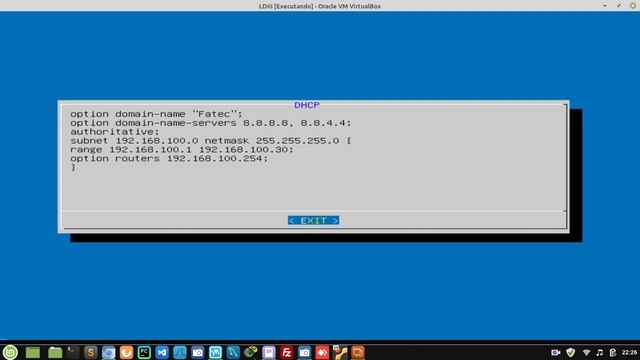Click the music note sound tray icon
Image resolution: width=640 pixels, height=360 pixels.
tap(600, 352)
